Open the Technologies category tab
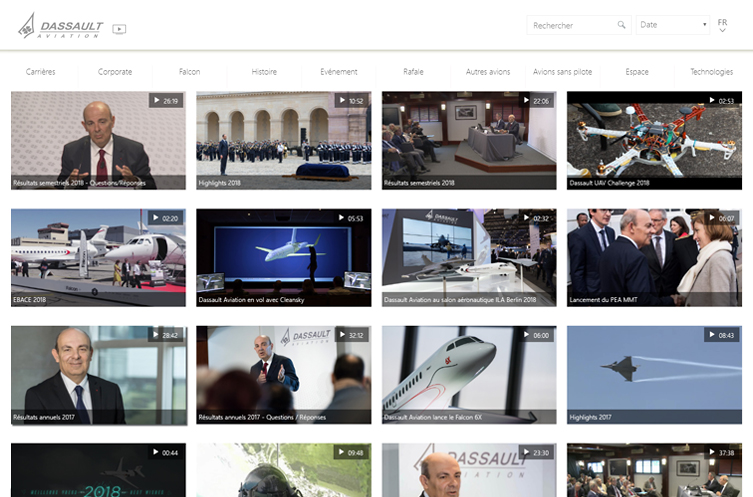Image resolution: width=753 pixels, height=497 pixels. (x=712, y=72)
